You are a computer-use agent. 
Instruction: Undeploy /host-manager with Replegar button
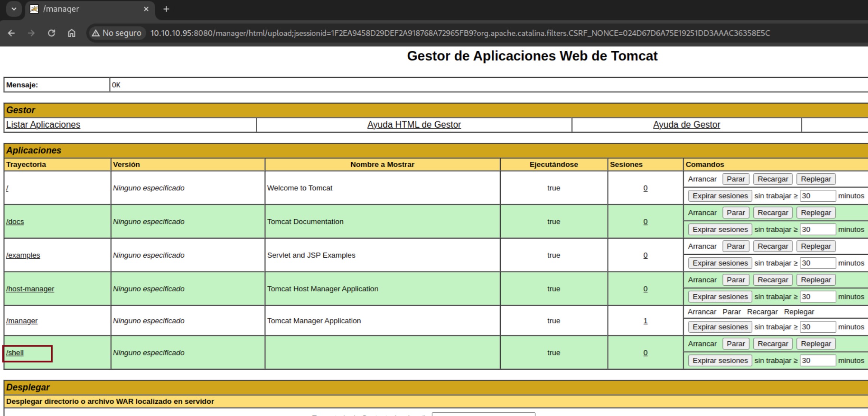pos(816,280)
